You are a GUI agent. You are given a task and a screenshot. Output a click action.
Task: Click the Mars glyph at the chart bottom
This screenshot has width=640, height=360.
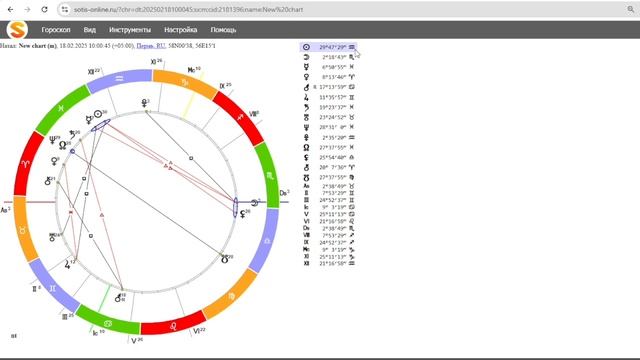point(118,298)
